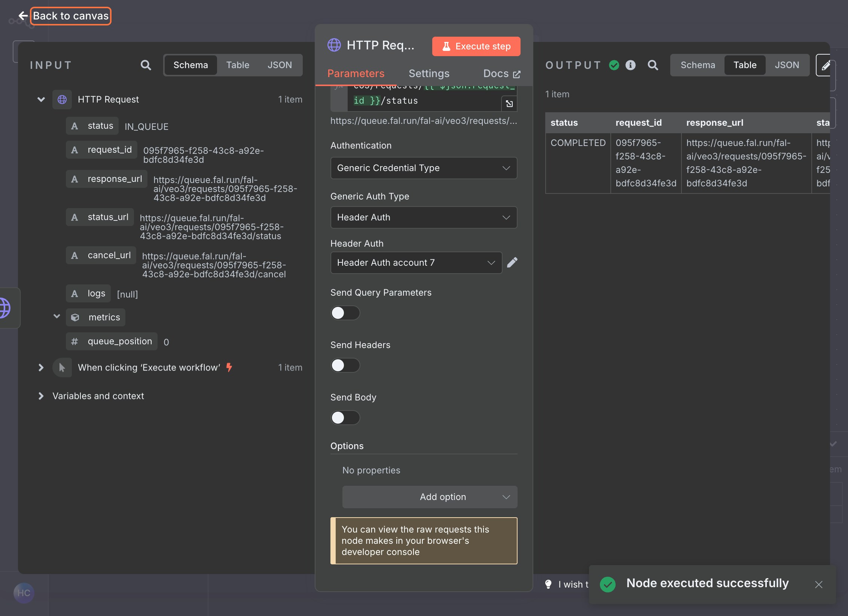Viewport: 848px width, 616px height.
Task: Click the search icon in INPUT panel
Action: tap(146, 65)
